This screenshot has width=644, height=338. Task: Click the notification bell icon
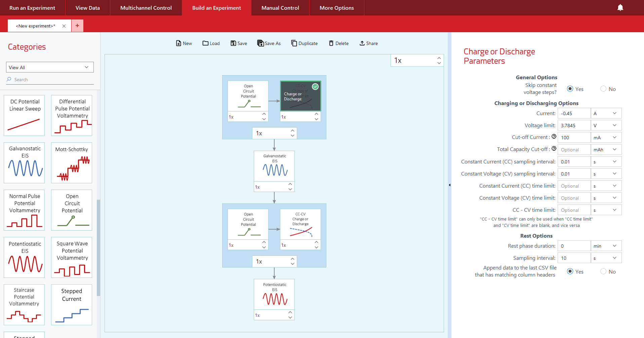pyautogui.click(x=620, y=8)
